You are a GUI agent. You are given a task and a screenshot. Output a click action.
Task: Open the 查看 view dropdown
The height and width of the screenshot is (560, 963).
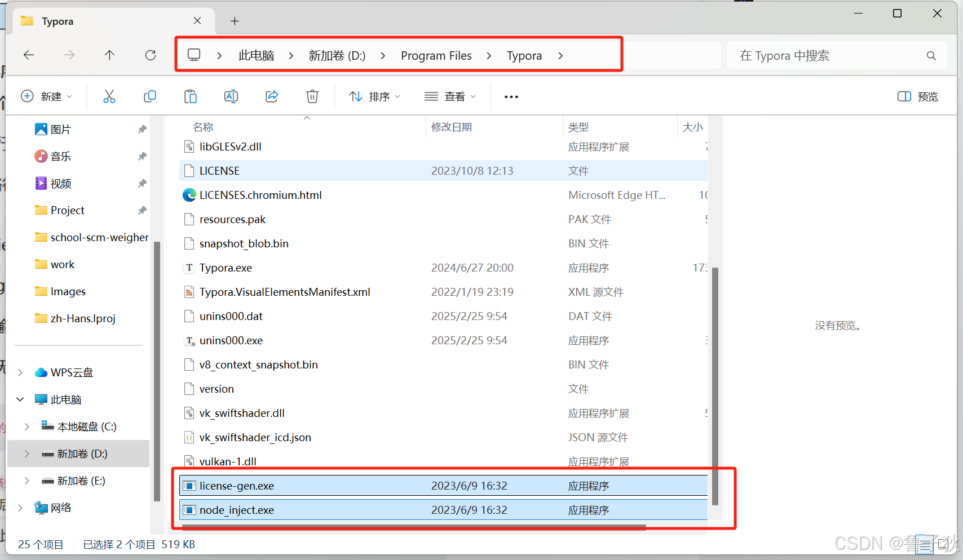click(x=450, y=96)
